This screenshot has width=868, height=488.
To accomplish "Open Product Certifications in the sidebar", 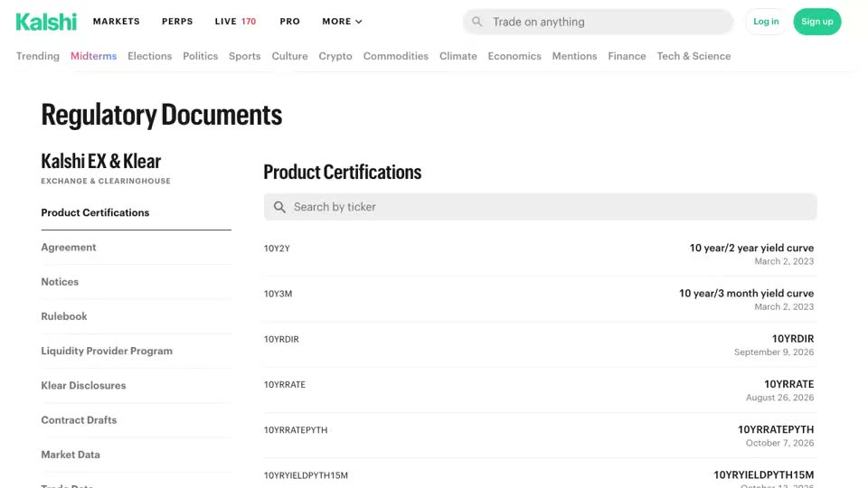I will [137, 212].
